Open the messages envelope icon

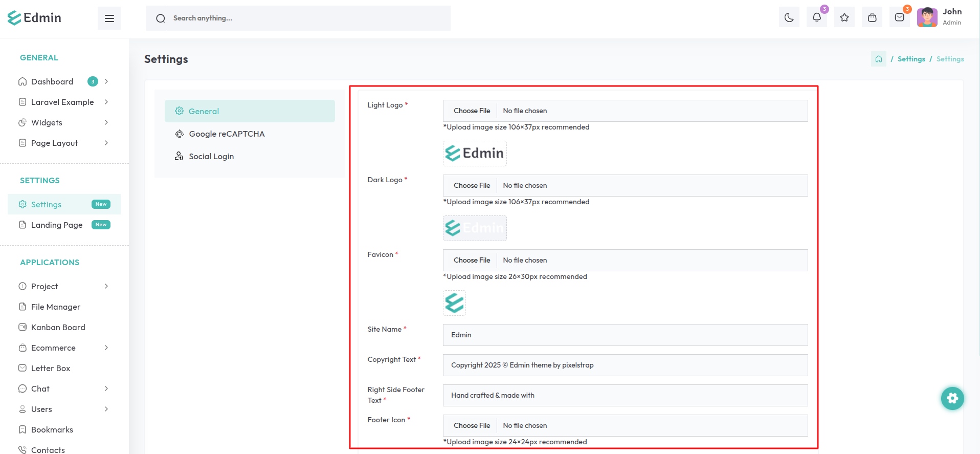click(x=899, y=18)
